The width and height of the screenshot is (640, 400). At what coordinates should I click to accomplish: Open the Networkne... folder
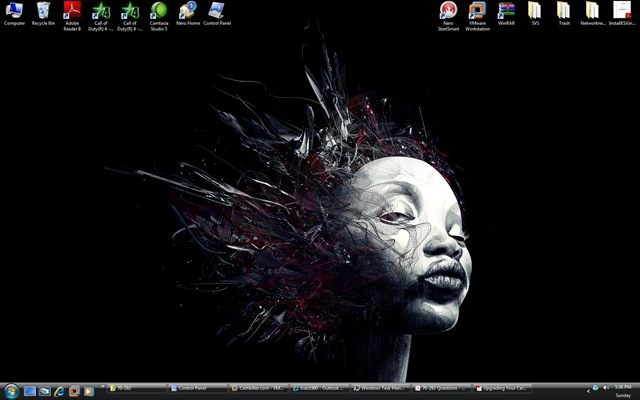point(593,13)
